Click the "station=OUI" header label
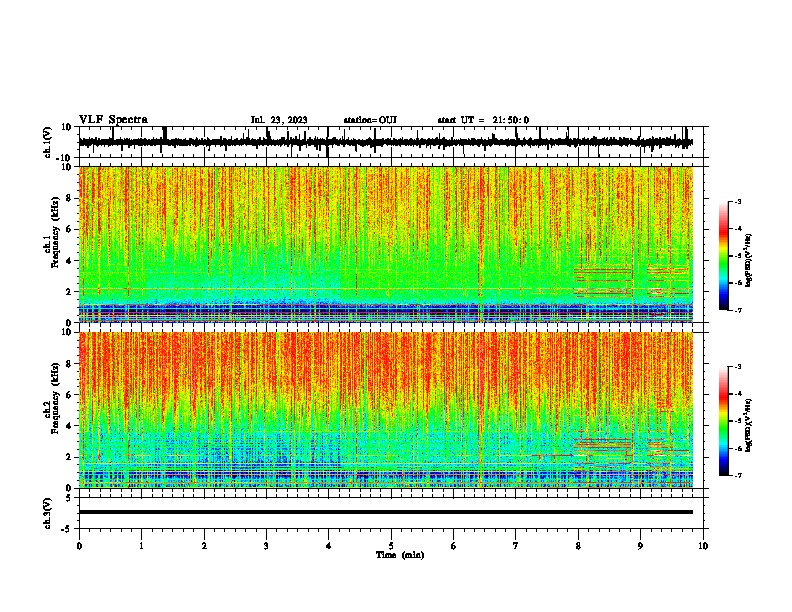Viewport: 792px width, 612px height. tap(370, 120)
